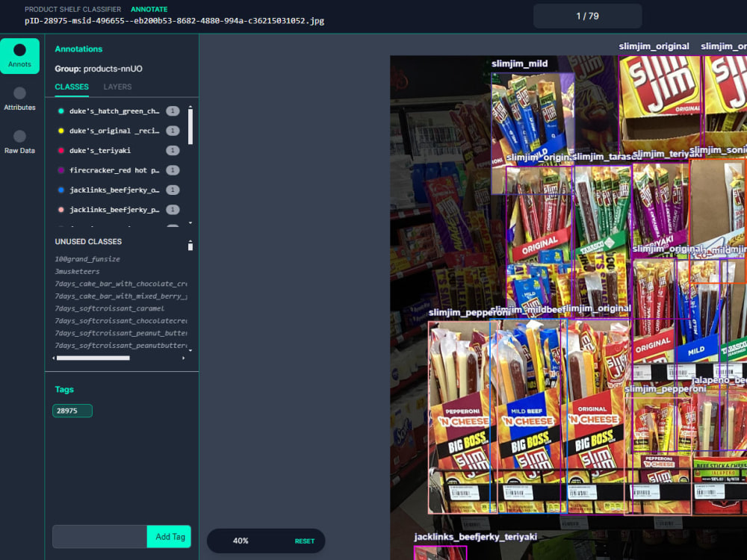Click the blue swatch for jacklinks_beefjerky_o
The image size is (747, 560).
coord(61,190)
